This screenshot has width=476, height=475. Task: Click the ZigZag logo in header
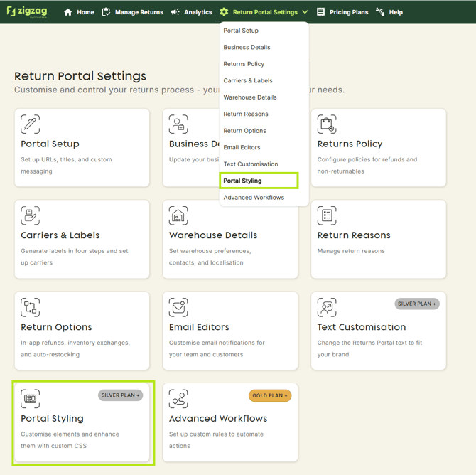tap(26, 11)
